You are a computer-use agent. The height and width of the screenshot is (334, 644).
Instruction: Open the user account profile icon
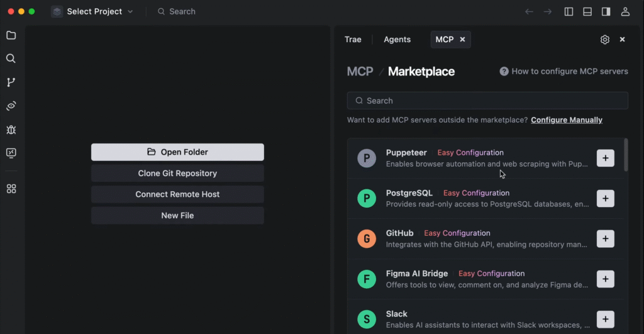point(625,11)
